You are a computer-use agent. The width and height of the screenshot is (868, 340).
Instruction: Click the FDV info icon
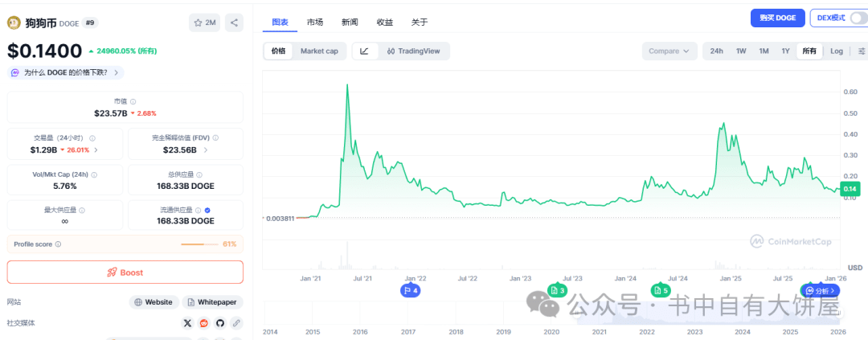pyautogui.click(x=215, y=138)
